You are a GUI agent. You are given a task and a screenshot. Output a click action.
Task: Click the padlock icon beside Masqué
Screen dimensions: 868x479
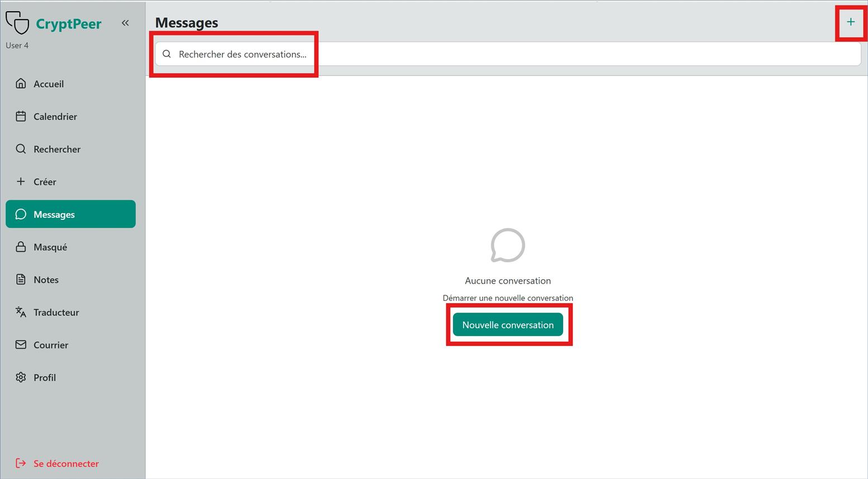click(21, 247)
